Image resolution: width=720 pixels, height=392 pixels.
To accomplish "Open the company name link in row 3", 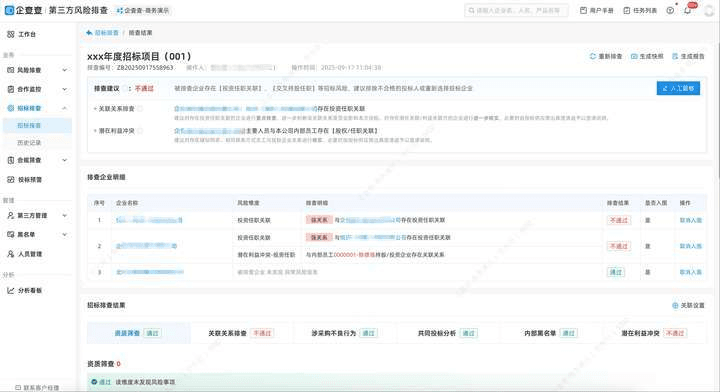I will coord(150,272).
